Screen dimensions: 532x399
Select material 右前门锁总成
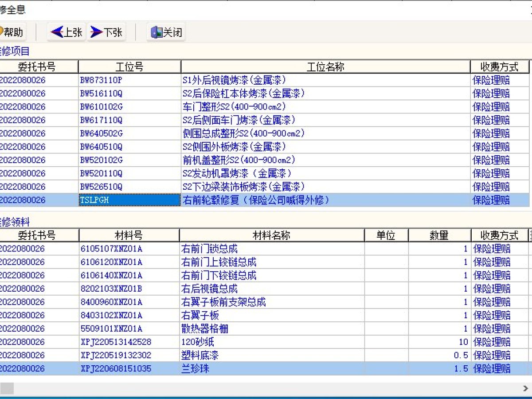(x=209, y=249)
